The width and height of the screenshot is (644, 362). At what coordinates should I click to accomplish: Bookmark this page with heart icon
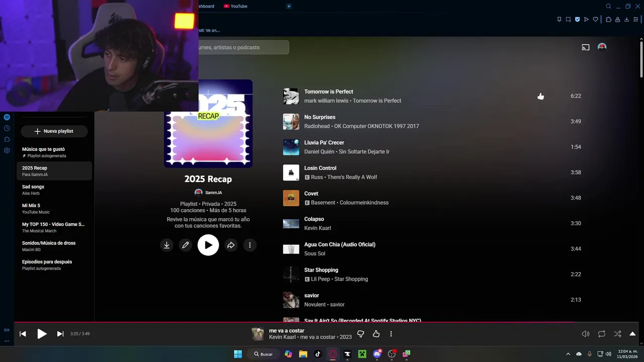[596, 20]
